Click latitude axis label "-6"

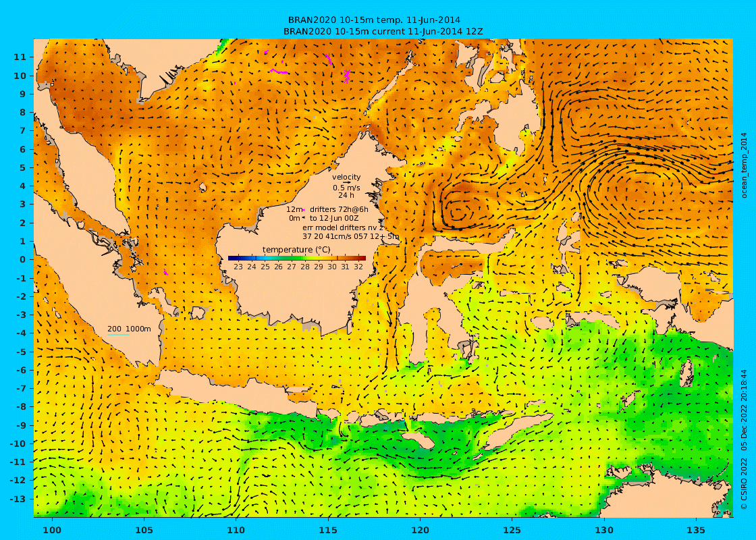[x=20, y=370]
